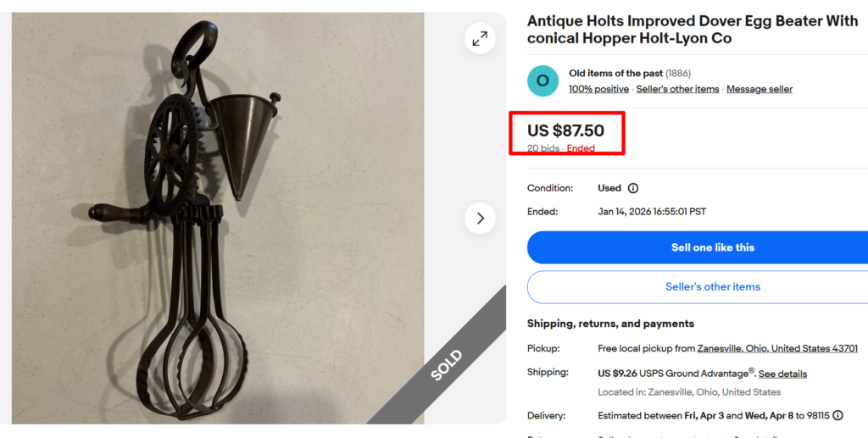
Task: View shipping See details link
Action: click(782, 374)
